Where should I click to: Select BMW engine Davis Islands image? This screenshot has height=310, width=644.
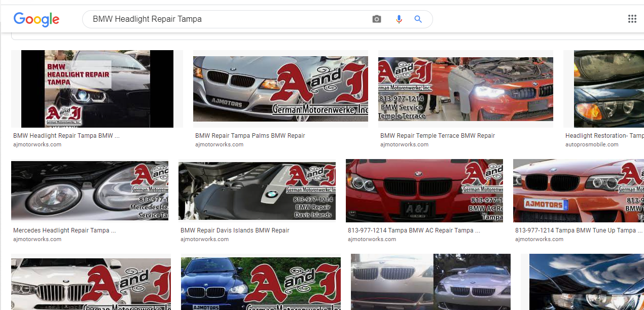pos(257,191)
